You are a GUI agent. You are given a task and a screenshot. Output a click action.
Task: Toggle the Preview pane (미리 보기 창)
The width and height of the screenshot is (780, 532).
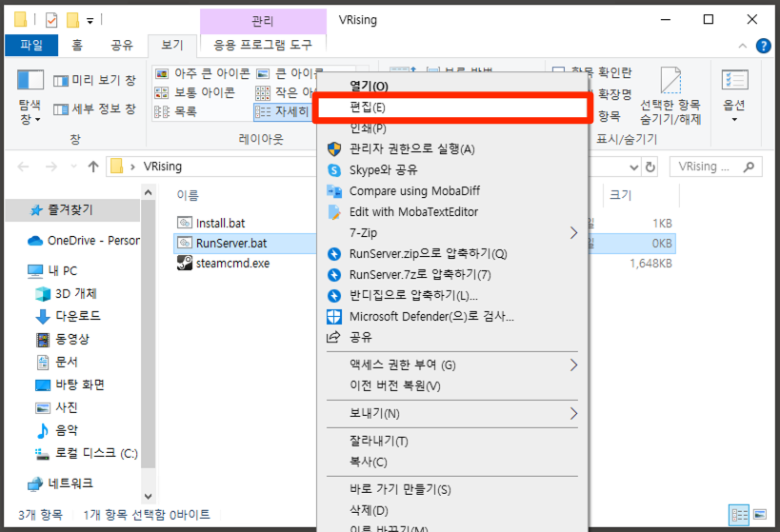(94, 80)
